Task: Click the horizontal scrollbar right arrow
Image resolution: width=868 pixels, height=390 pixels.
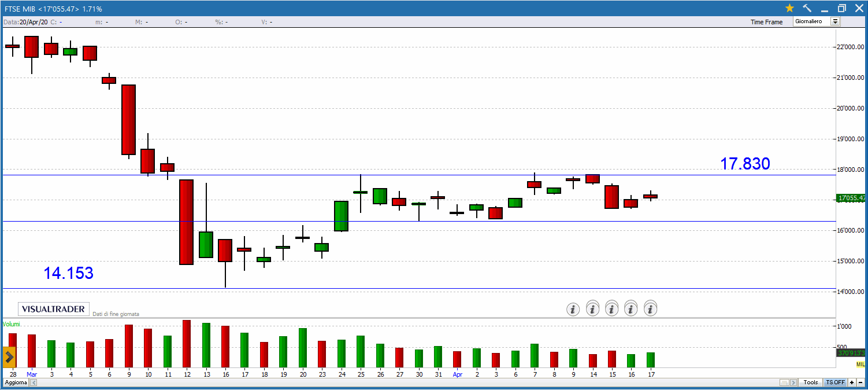Action: pos(795,382)
